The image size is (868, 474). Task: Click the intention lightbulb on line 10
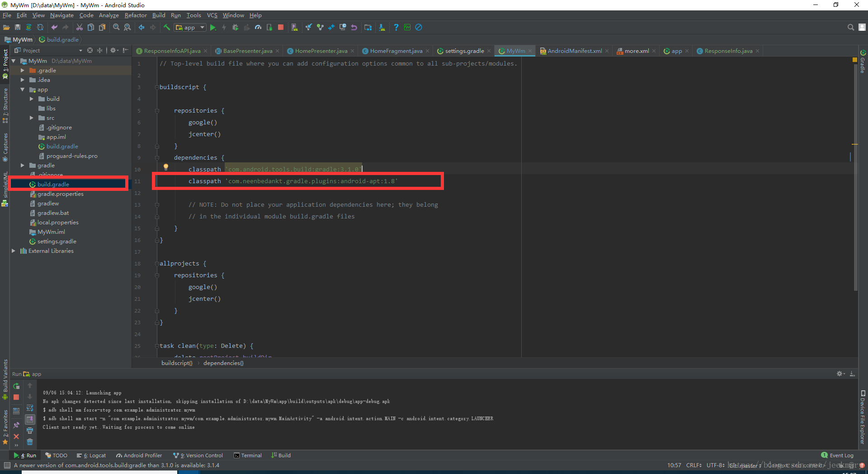(x=166, y=167)
